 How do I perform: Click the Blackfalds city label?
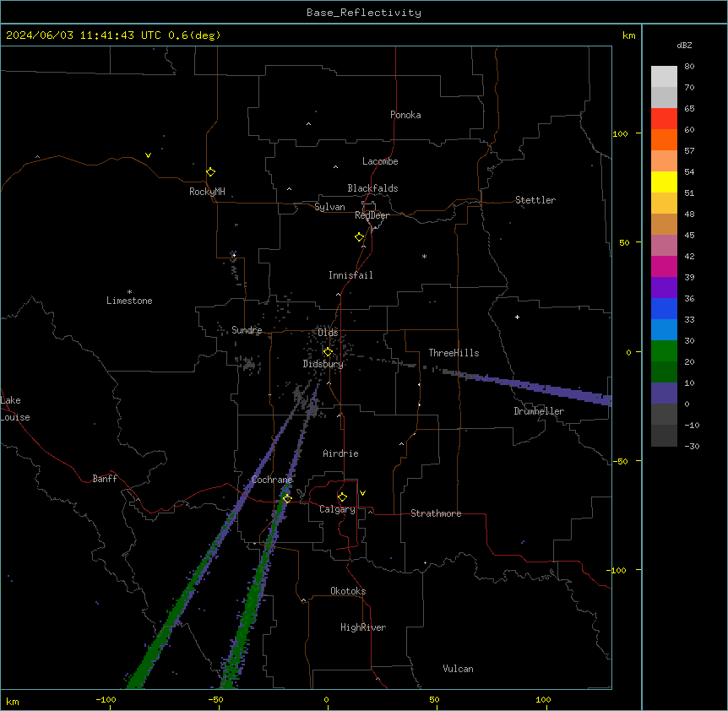tap(372, 188)
